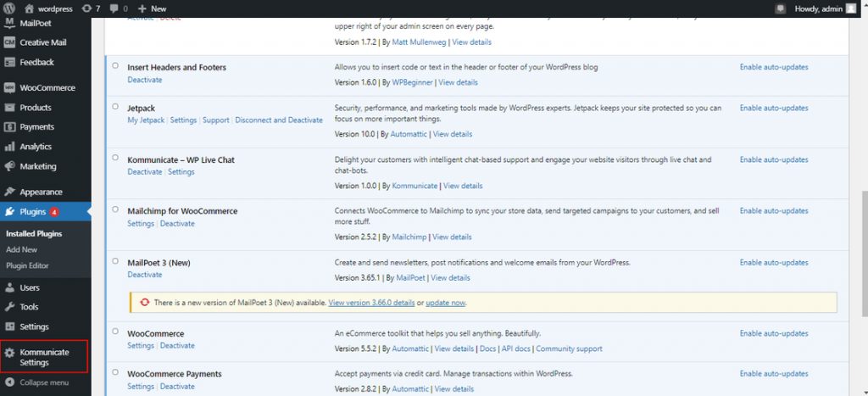This screenshot has width=868, height=396.
Task: Deactivate the MailPoet 3 (New) plugin
Action: pos(144,275)
